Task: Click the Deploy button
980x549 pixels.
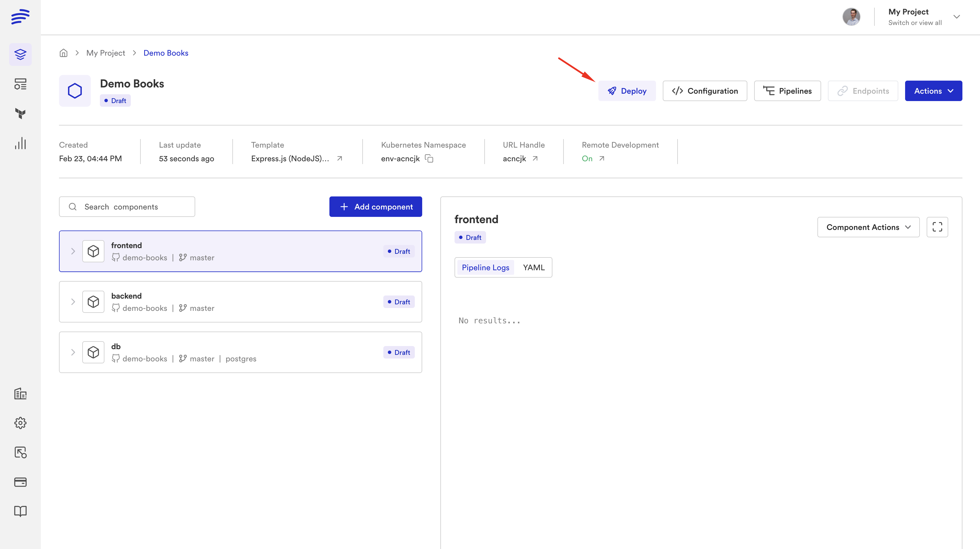Action: click(x=626, y=91)
